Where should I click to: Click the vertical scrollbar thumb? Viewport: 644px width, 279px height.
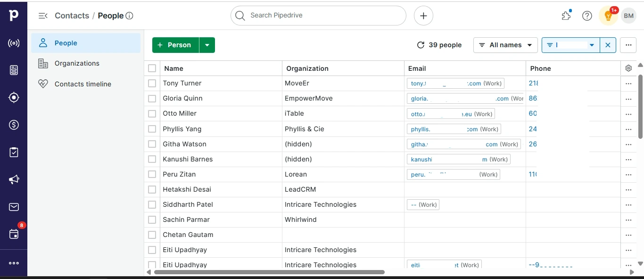coord(640,106)
